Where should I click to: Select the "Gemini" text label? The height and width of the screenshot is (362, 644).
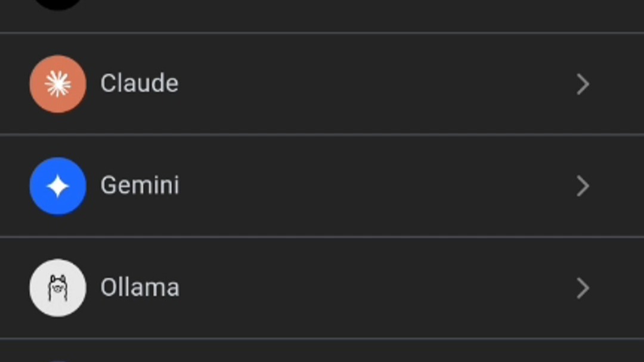click(x=140, y=185)
